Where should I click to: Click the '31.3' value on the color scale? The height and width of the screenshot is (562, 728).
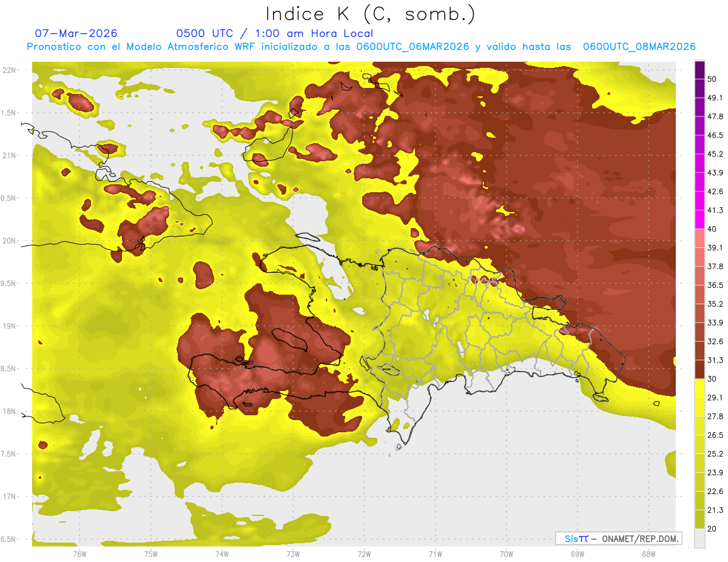click(x=715, y=360)
